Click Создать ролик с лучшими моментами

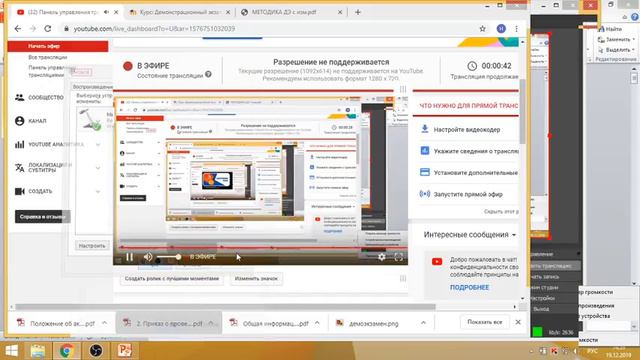pyautogui.click(x=172, y=279)
